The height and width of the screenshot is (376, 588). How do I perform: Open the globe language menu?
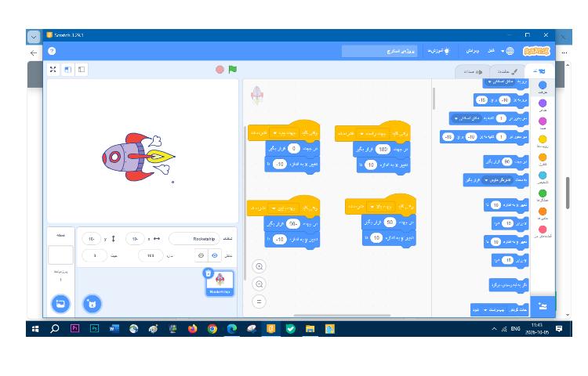tap(507, 51)
